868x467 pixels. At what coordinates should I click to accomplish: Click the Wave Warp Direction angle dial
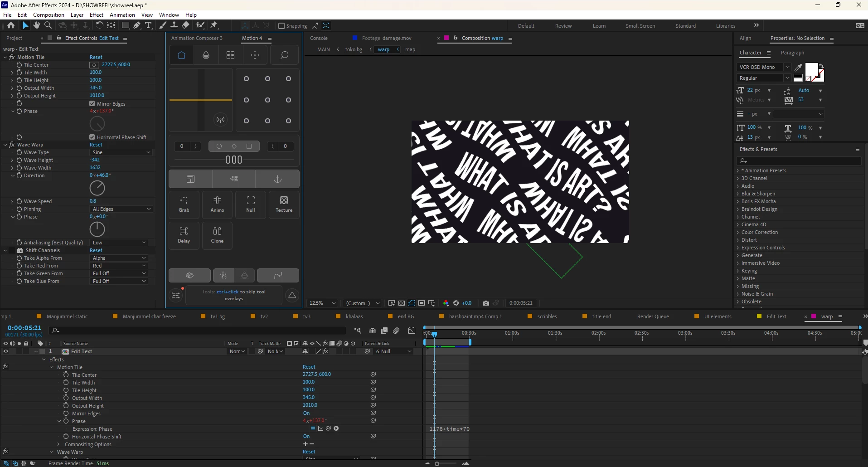(97, 188)
